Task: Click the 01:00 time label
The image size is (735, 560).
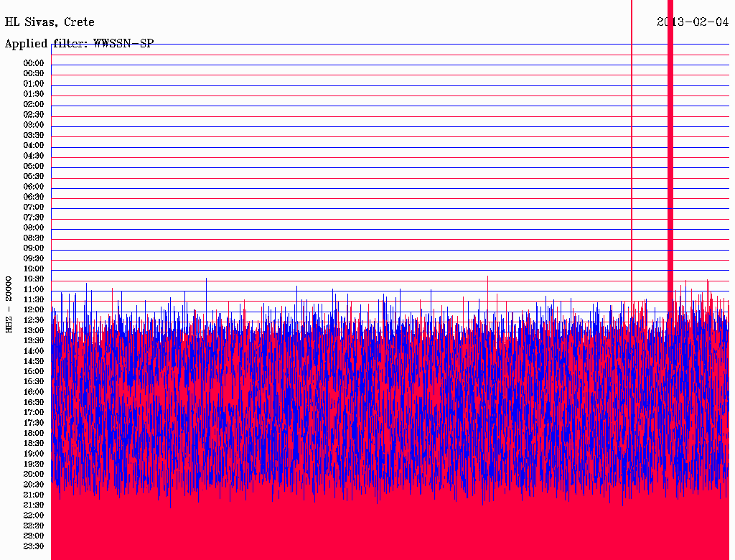Action: [x=34, y=84]
